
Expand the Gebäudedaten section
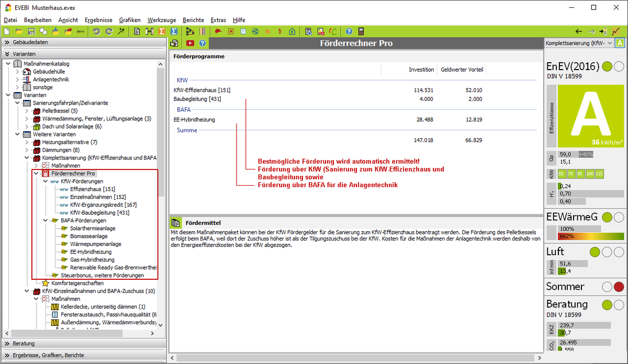(83, 42)
